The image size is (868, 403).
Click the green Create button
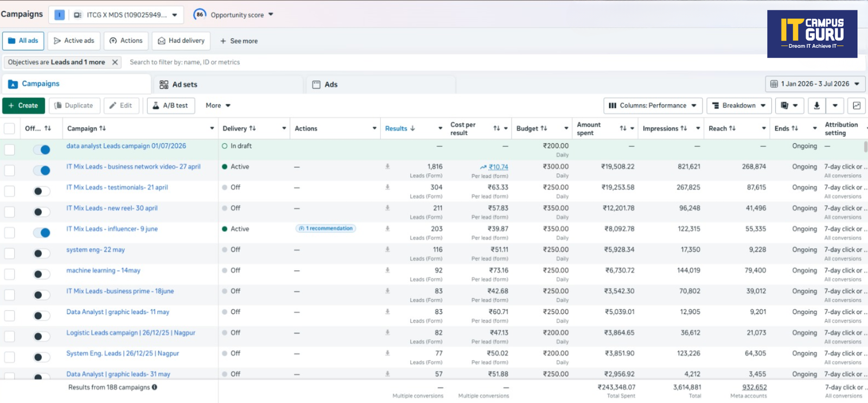23,105
